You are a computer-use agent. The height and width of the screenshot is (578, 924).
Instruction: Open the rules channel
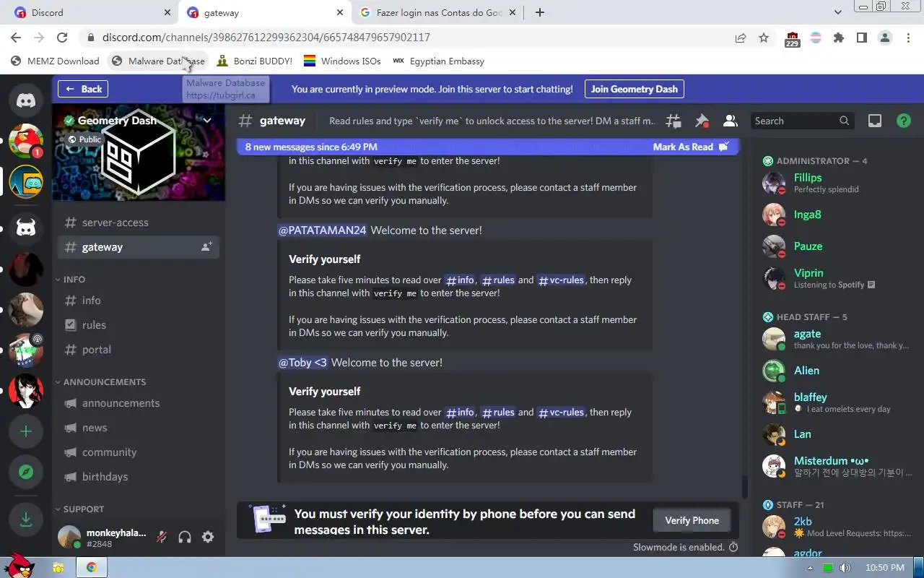click(x=139, y=325)
